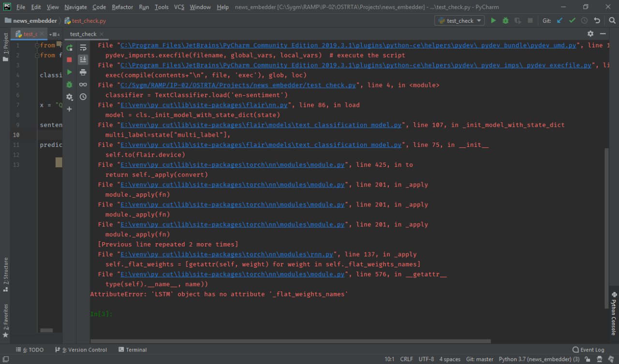Execute current statement in console
Image resolution: width=619 pixels, height=364 pixels.
[69, 72]
